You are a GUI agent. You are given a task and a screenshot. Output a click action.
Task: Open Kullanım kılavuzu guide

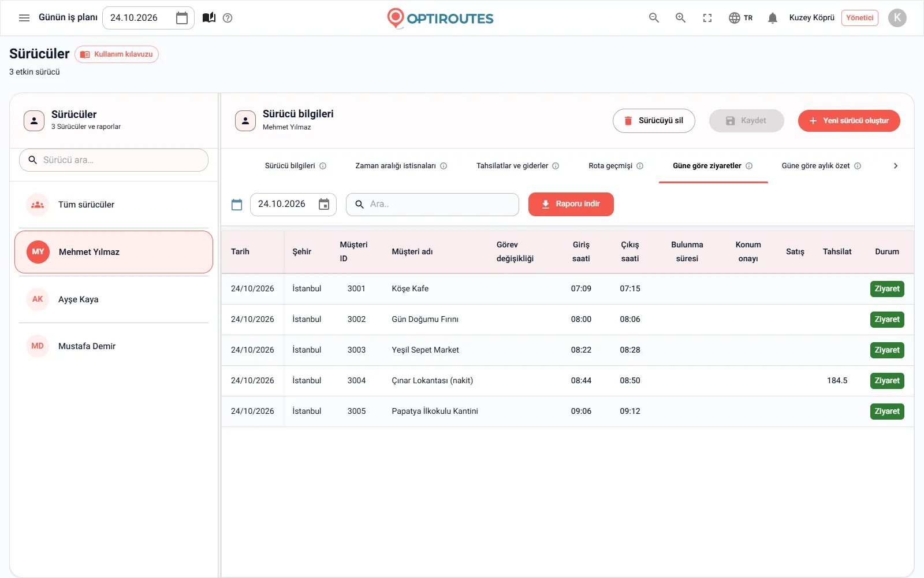(117, 54)
